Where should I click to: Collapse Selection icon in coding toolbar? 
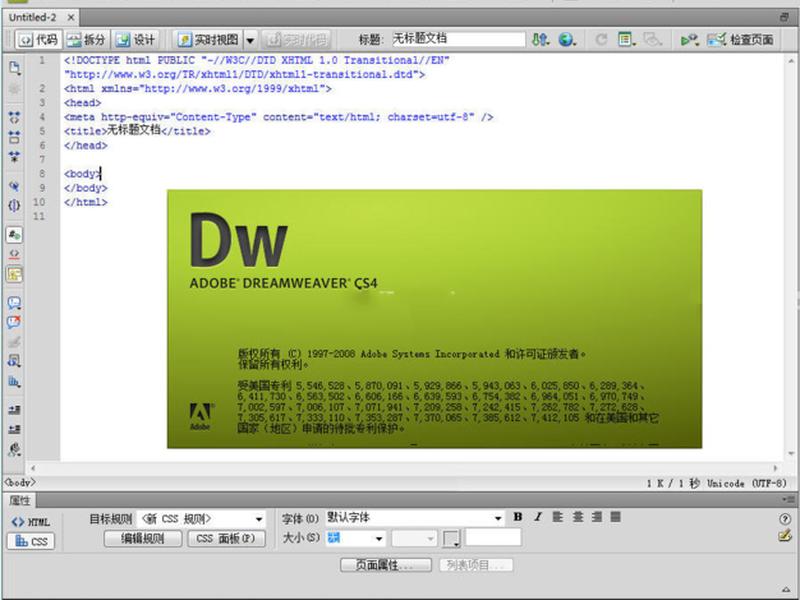point(14,137)
